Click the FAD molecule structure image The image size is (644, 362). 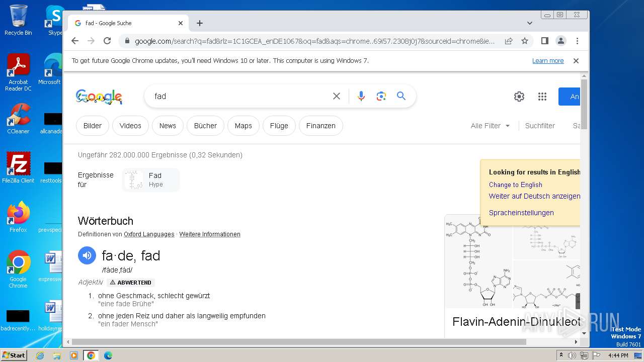(x=478, y=261)
